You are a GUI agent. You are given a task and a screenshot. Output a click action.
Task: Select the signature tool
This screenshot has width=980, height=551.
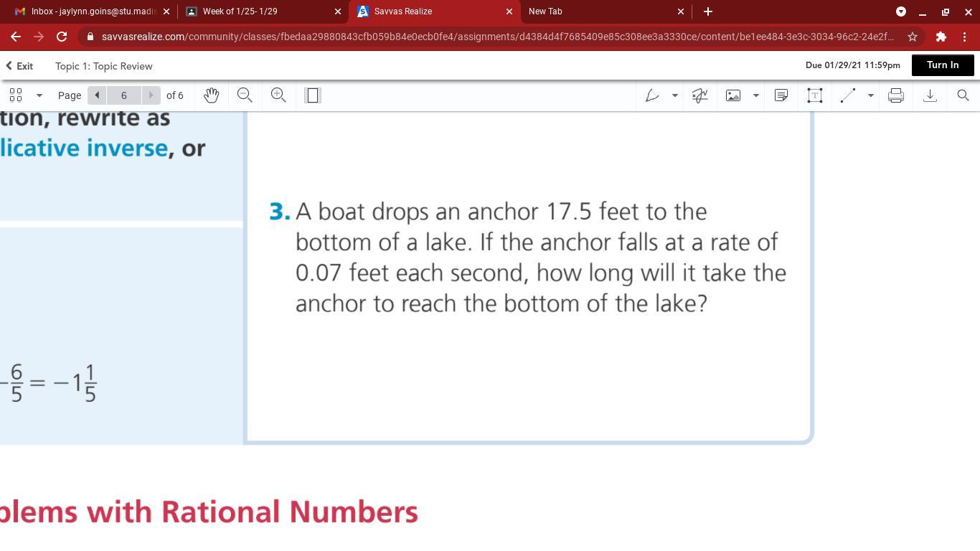click(699, 95)
